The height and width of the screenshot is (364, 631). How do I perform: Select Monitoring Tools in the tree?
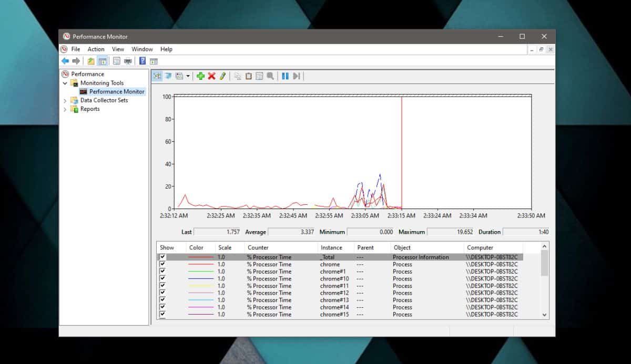[102, 83]
